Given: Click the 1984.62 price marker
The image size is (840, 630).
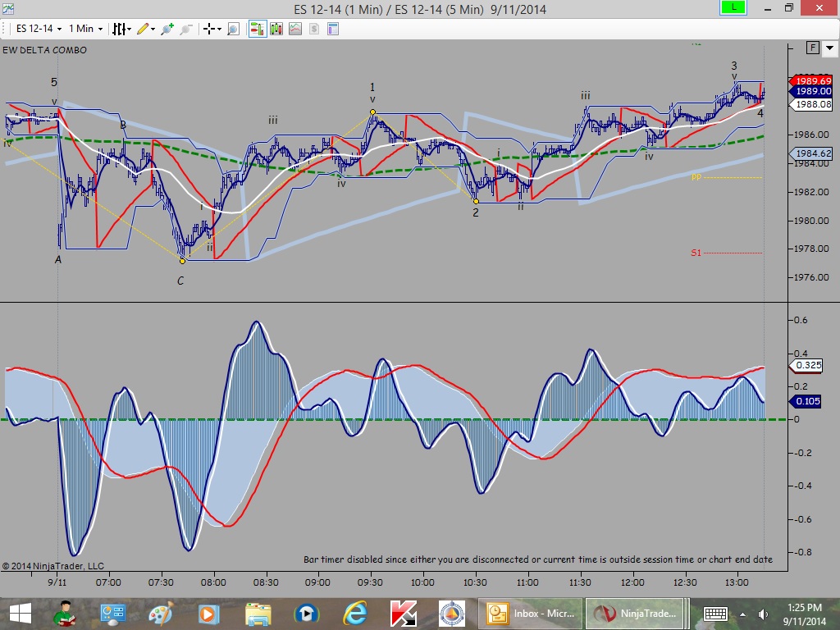Looking at the screenshot, I should coord(811,153).
